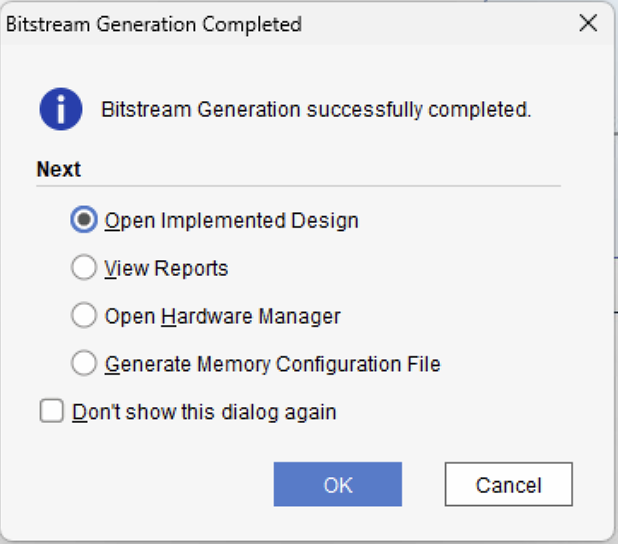This screenshot has height=544, width=618.
Task: Pick the Generate Memory Configuration File radio button
Action: pos(85,364)
